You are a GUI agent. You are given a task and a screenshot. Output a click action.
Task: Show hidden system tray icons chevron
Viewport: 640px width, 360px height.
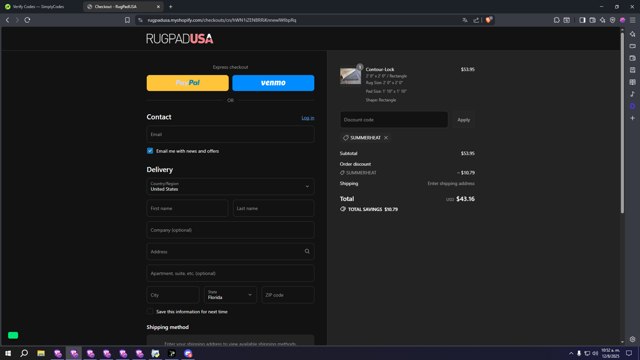click(x=571, y=353)
